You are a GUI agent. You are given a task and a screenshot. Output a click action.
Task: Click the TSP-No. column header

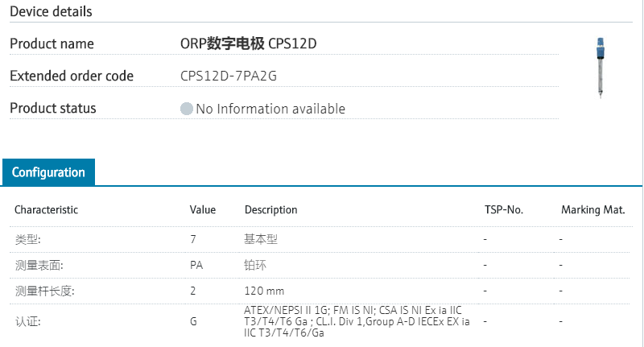click(x=503, y=209)
